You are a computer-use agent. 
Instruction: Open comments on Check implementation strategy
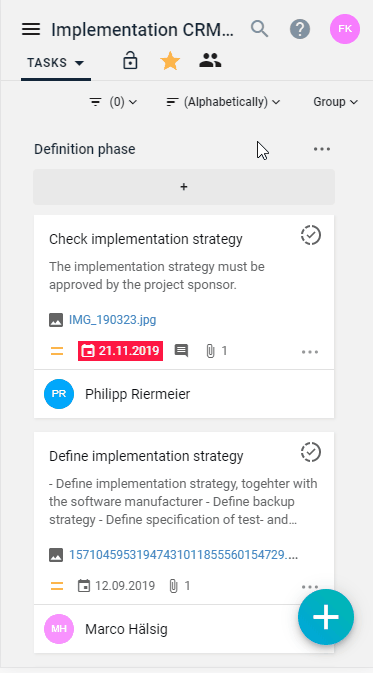pos(181,351)
